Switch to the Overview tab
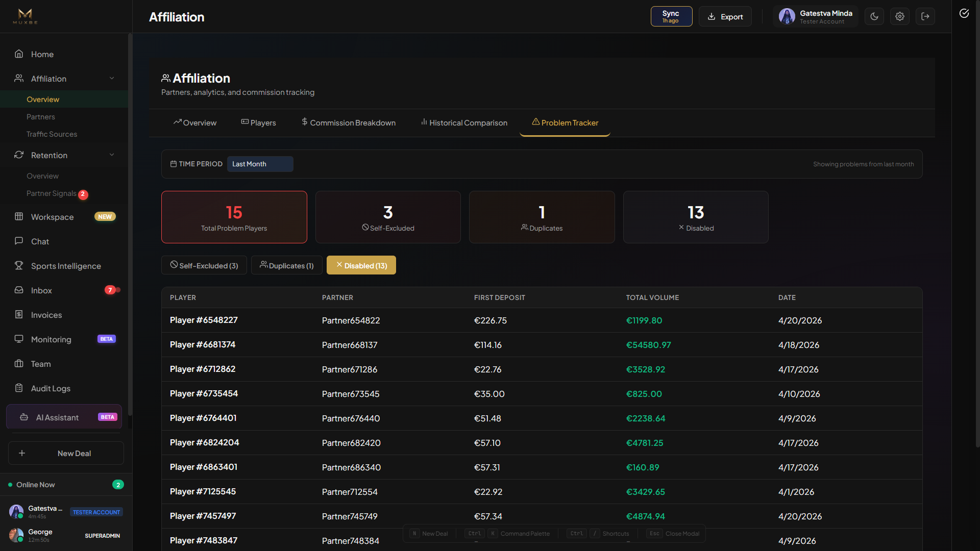 click(195, 122)
